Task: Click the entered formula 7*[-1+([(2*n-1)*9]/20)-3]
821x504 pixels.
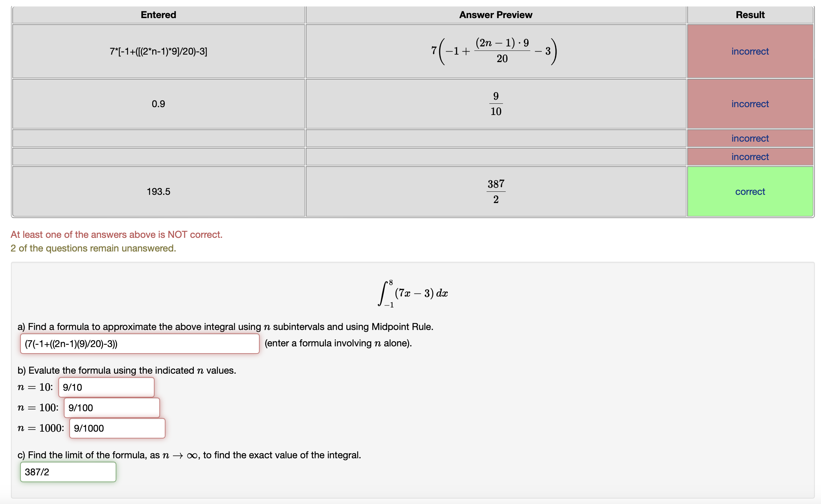Action: tap(158, 51)
